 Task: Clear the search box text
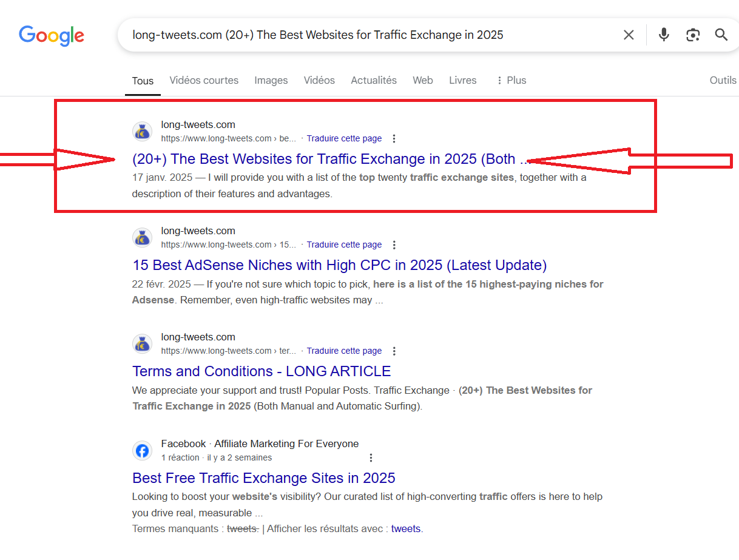(x=629, y=35)
